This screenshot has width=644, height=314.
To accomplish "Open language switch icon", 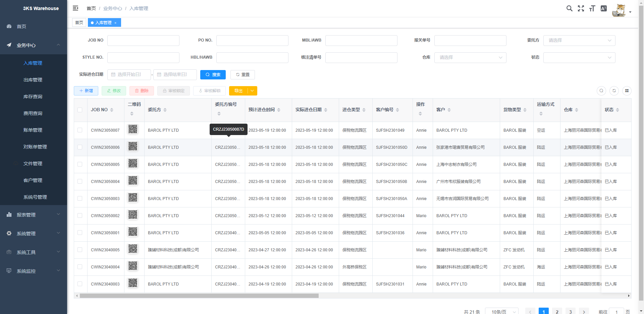I will pyautogui.click(x=604, y=8).
